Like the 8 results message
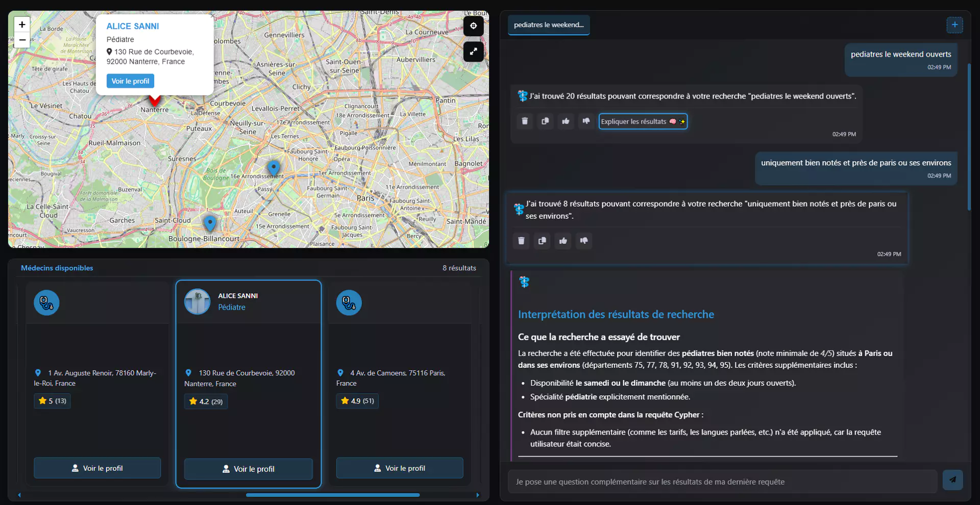 563,241
